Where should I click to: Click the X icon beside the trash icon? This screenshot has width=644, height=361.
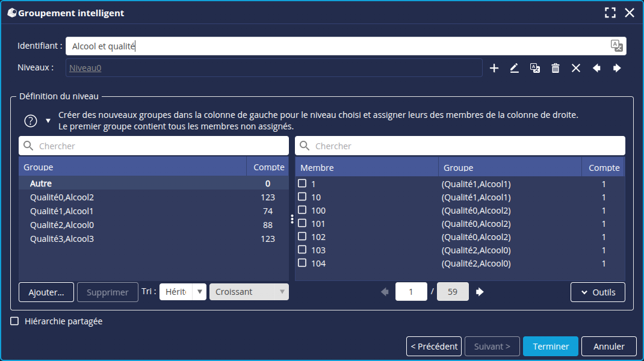point(576,68)
